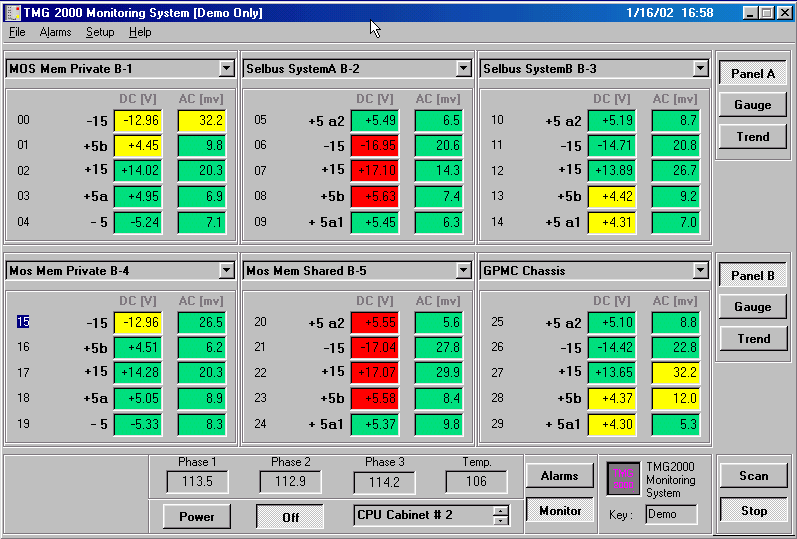Enable the Monitor mode button
797x539 pixels.
[560, 511]
